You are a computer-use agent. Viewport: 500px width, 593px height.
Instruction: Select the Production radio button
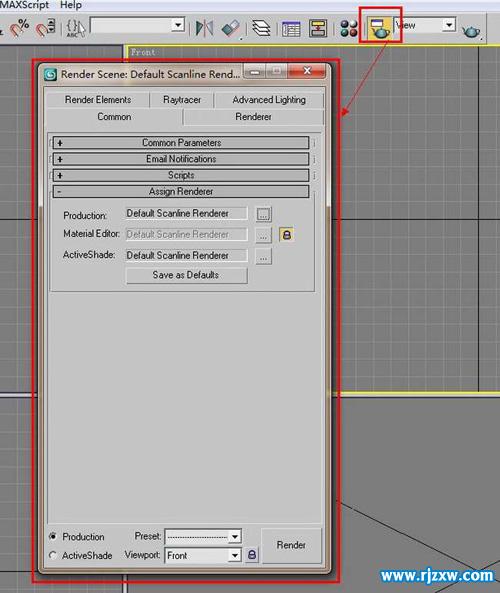[53, 536]
